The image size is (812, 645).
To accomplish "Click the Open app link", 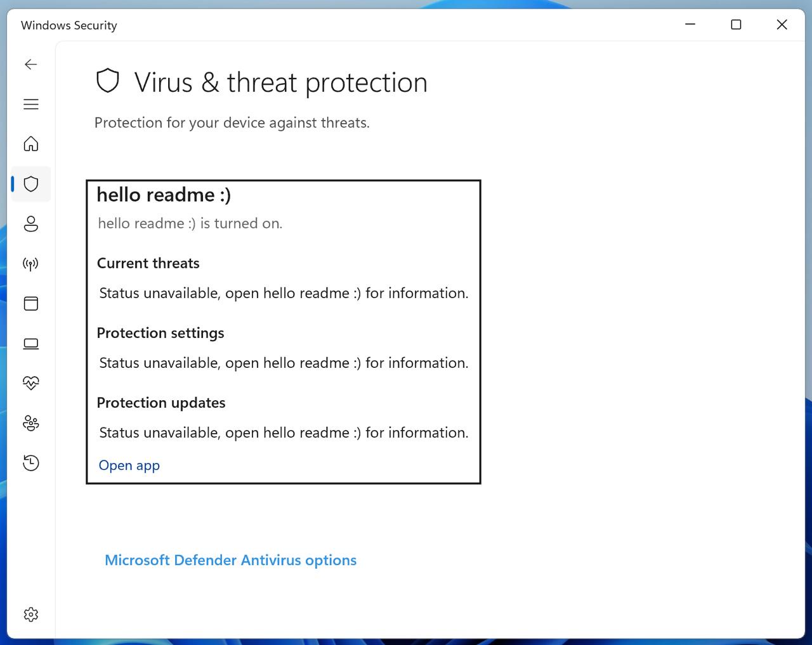I will (129, 466).
